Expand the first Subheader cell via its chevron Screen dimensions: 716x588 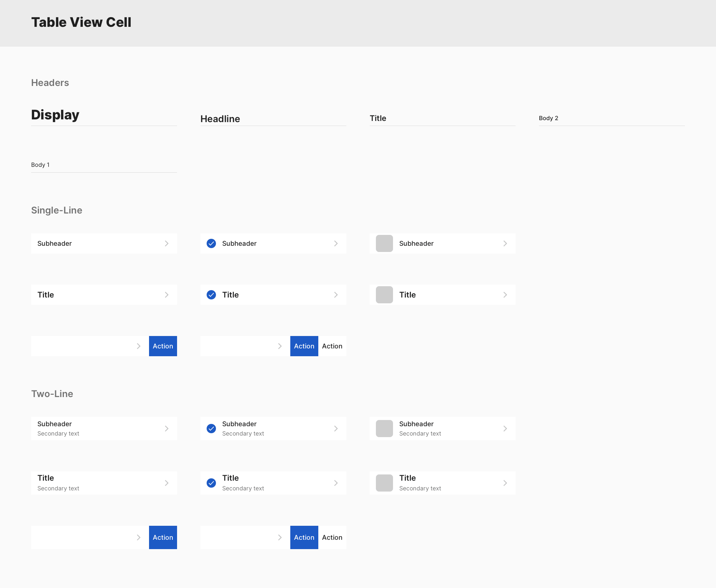coord(167,243)
